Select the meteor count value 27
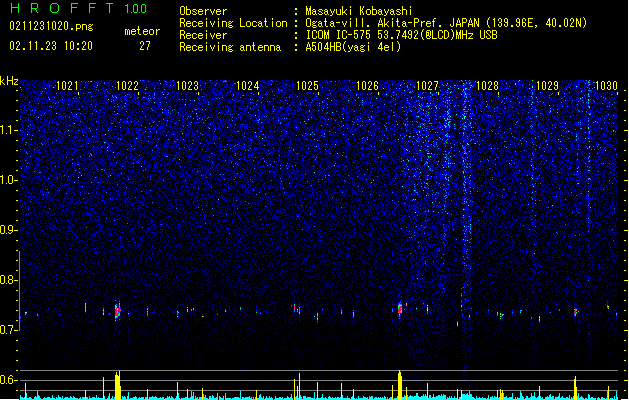Image resolution: width=629 pixels, height=400 pixels. click(145, 46)
